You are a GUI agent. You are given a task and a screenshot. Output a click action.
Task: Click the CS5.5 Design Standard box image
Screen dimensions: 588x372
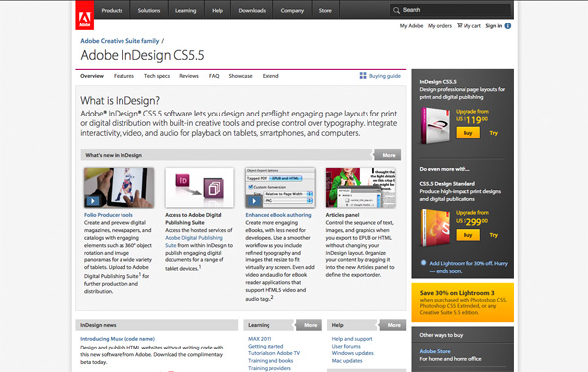(435, 227)
